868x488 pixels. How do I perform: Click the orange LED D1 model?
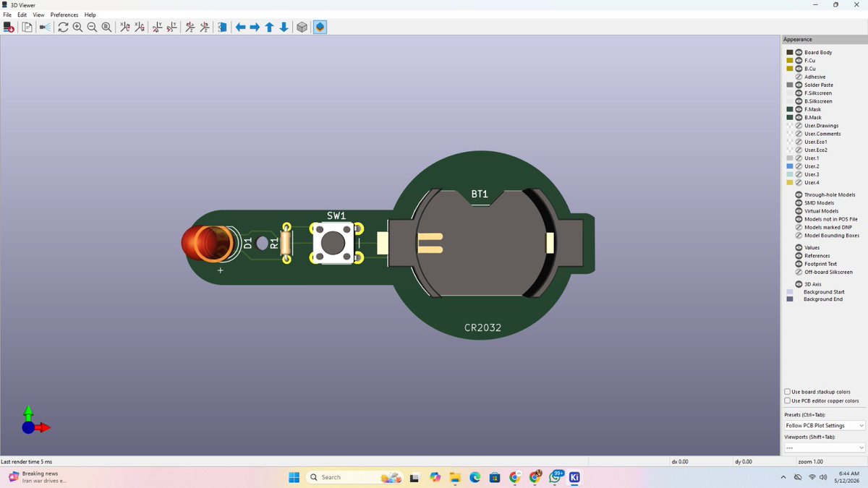pos(209,244)
